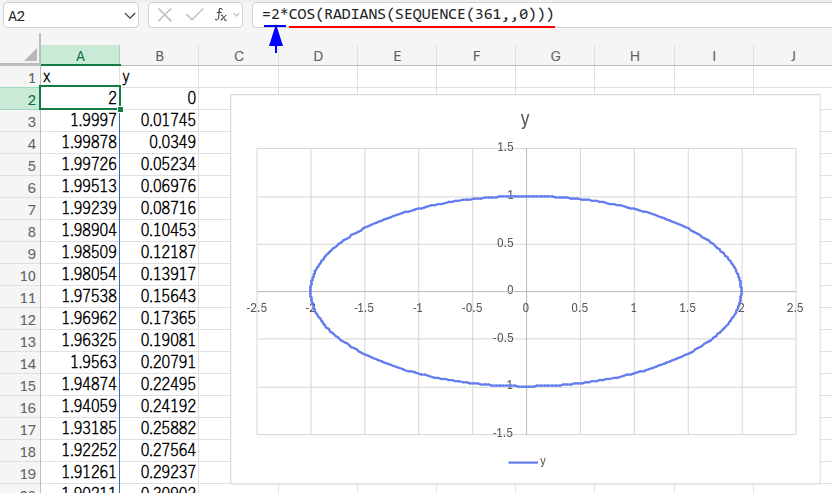Click the Enter checkmark formula icon
The height and width of the screenshot is (493, 832).
[x=194, y=15]
